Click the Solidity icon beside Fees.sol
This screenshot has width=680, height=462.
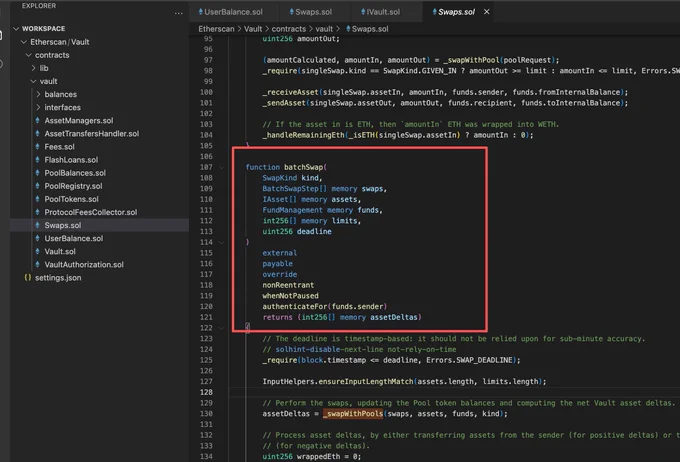point(37,147)
